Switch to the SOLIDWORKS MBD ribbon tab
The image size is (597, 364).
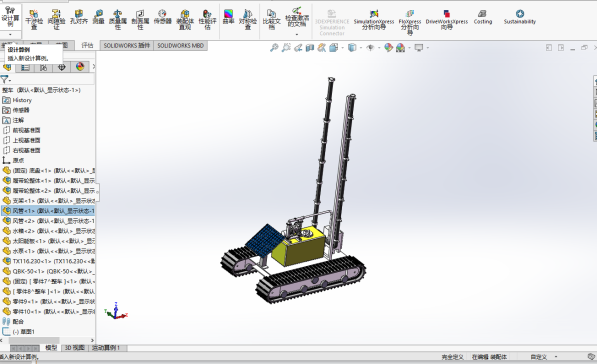tap(180, 46)
